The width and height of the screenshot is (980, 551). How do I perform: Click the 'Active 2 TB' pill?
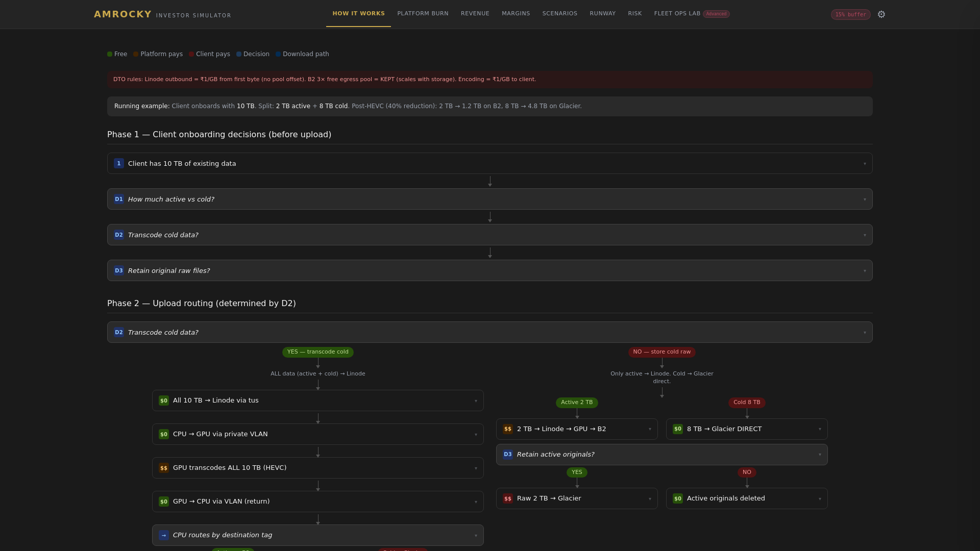577,403
